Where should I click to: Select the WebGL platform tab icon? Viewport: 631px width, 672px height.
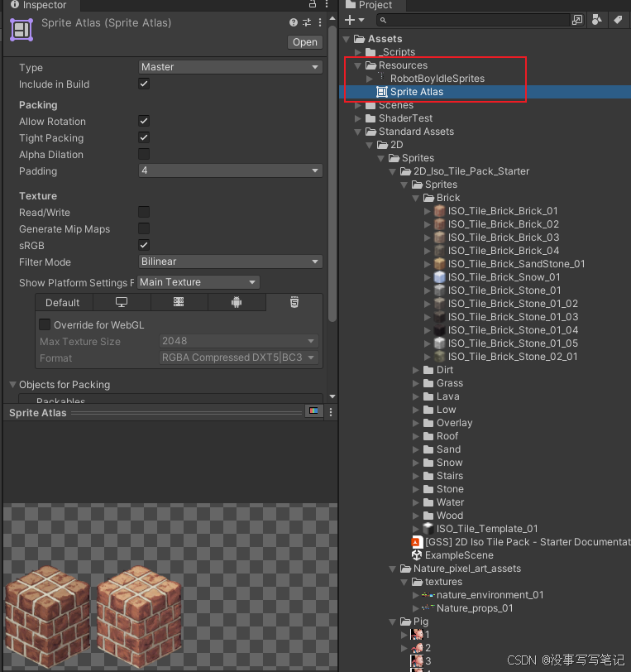click(294, 303)
